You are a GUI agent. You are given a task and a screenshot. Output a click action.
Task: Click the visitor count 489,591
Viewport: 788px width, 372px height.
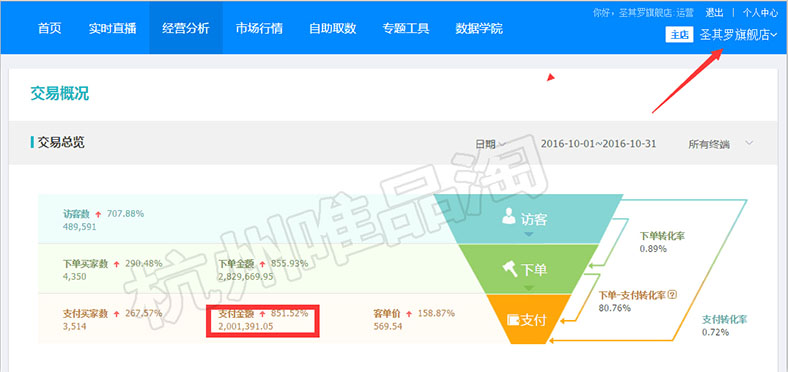(x=79, y=227)
